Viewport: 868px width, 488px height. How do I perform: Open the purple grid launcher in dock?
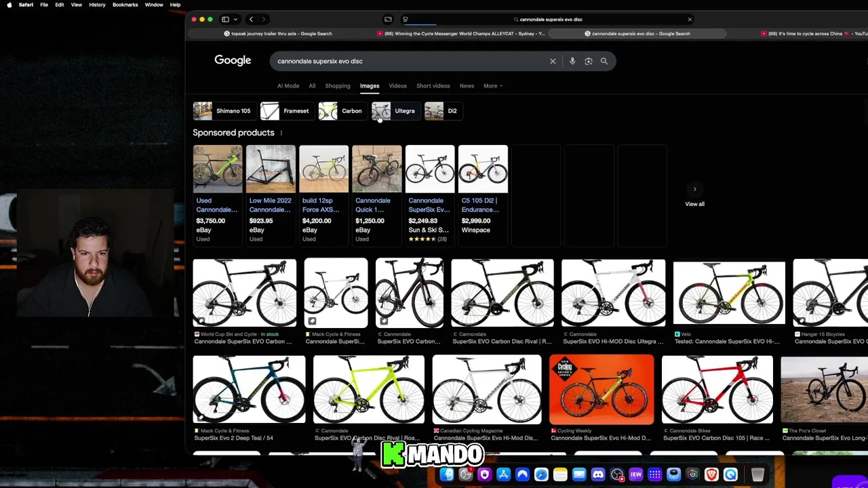click(x=655, y=474)
